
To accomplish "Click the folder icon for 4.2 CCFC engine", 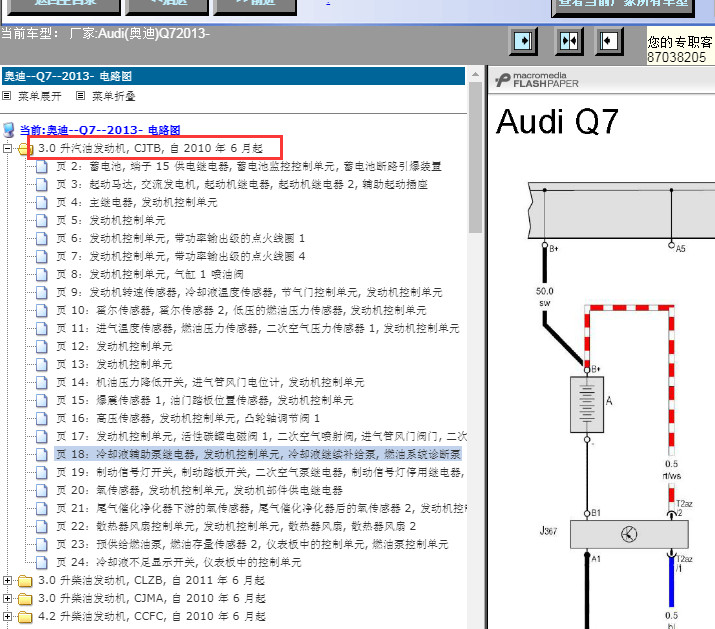I will [25, 617].
